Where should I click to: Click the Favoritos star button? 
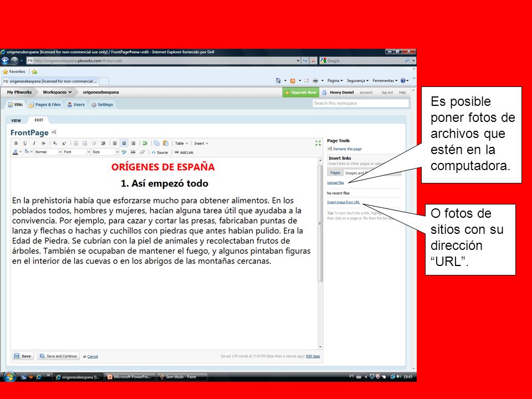click(x=14, y=71)
